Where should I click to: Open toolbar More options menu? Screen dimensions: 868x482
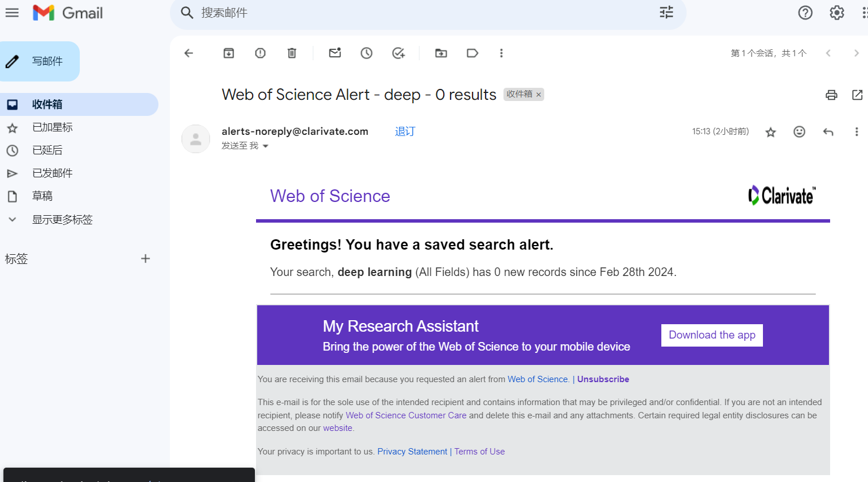[x=501, y=53]
